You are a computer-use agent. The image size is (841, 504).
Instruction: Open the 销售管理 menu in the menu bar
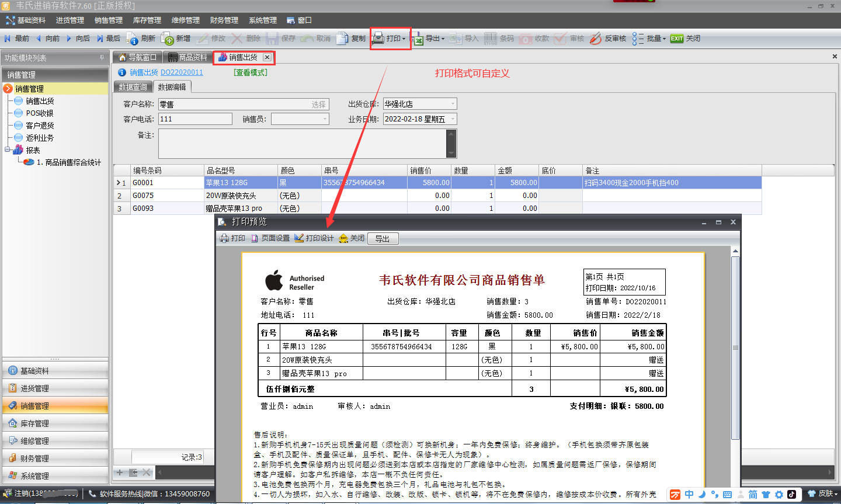coord(109,20)
